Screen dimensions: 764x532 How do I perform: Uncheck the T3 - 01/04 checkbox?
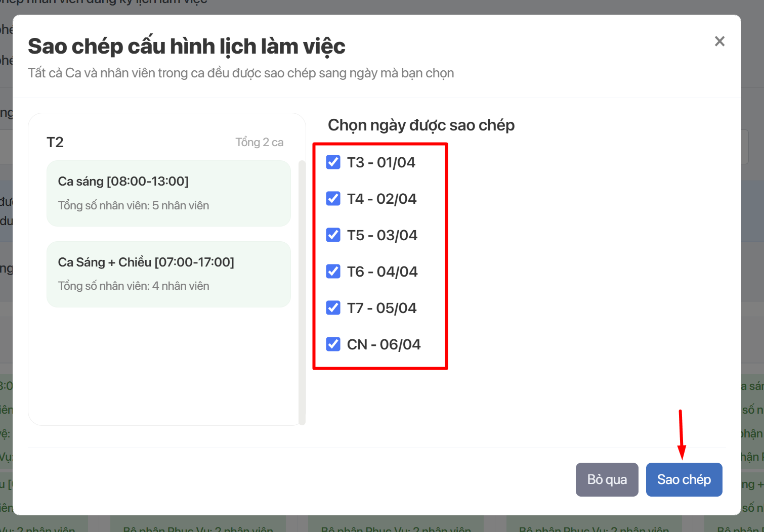coord(333,162)
